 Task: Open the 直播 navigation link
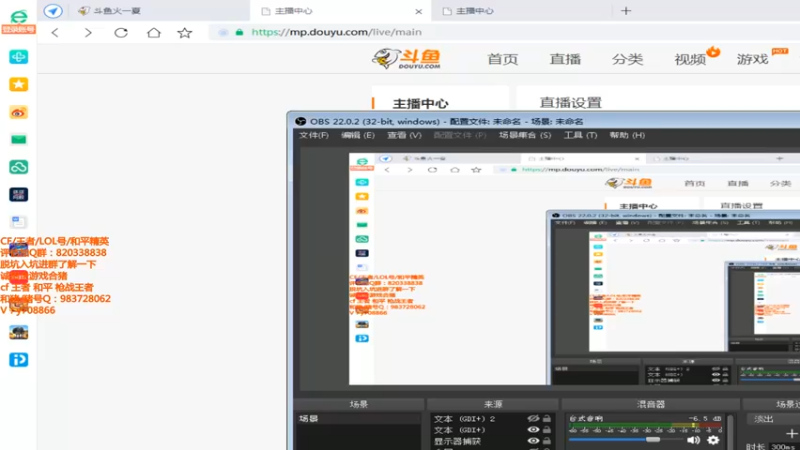coord(565,59)
